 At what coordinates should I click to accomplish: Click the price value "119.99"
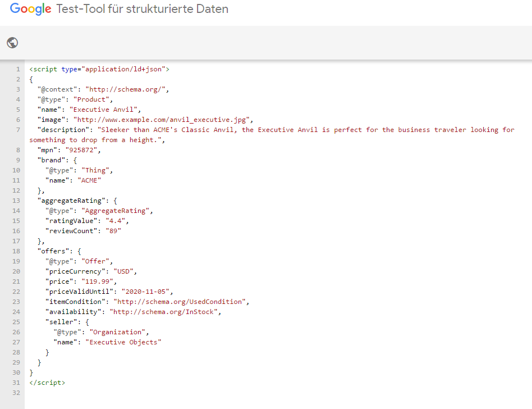point(98,281)
